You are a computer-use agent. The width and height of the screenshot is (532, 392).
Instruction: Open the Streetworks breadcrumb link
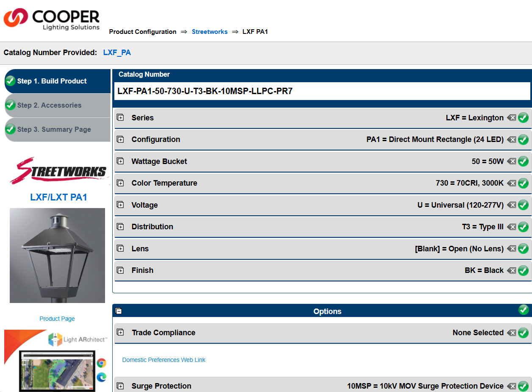(x=210, y=32)
